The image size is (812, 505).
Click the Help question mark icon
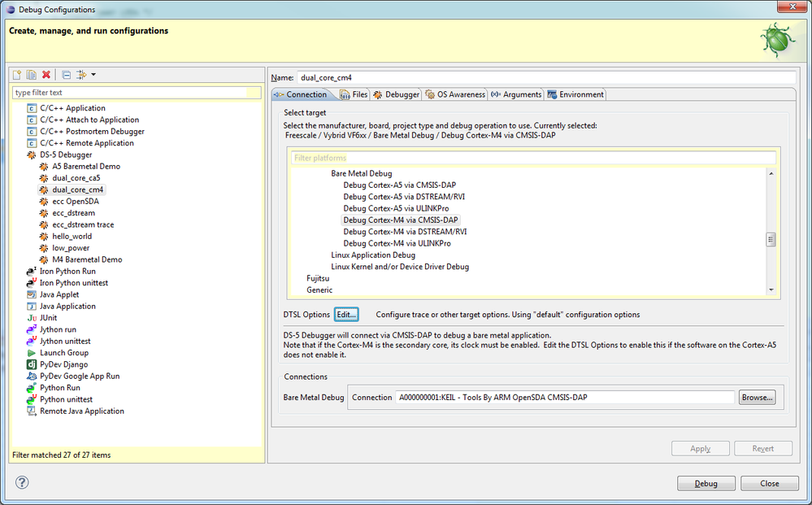tap(22, 483)
